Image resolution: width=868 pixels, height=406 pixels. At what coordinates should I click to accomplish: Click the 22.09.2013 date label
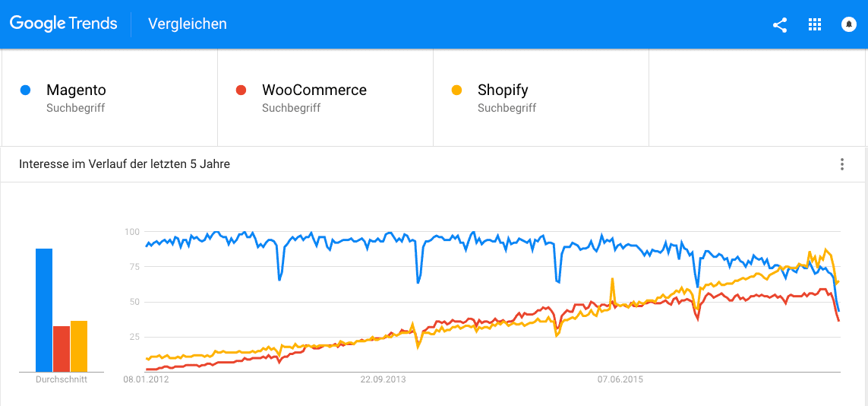pos(383,379)
